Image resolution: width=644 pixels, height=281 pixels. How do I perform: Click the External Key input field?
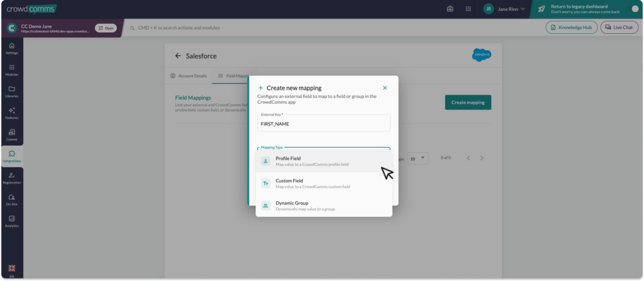pos(323,124)
